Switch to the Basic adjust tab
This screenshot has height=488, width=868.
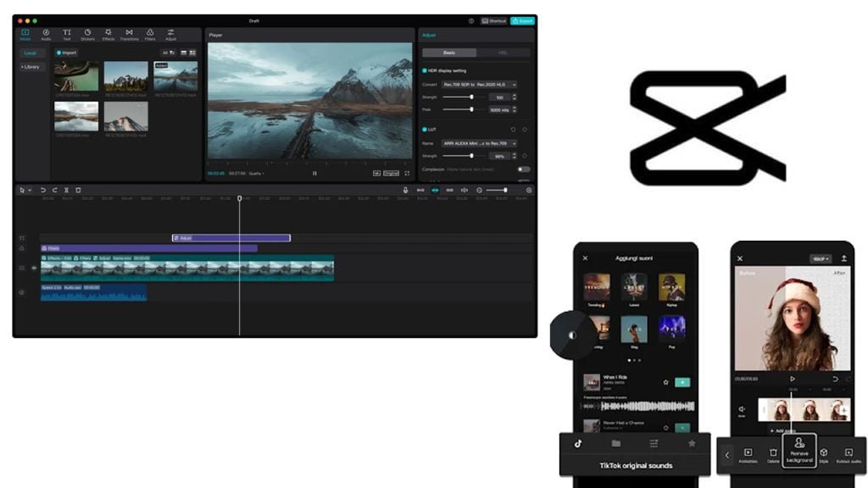(x=449, y=53)
